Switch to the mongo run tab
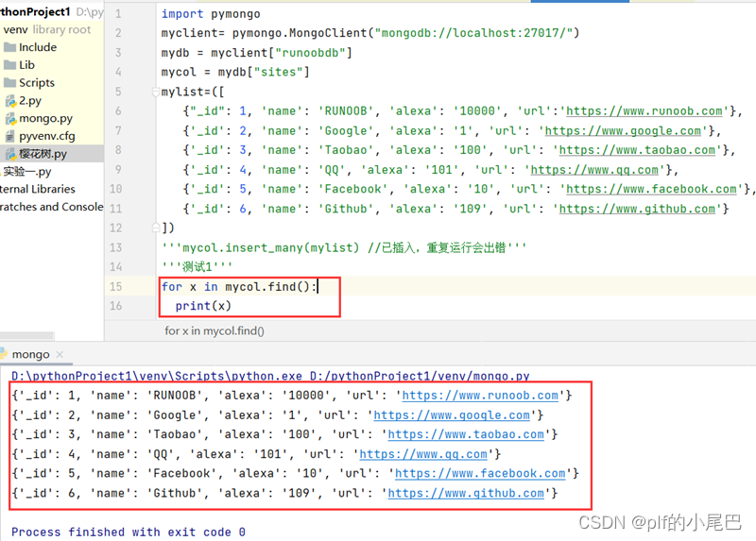This screenshot has width=756, height=541. (30, 355)
